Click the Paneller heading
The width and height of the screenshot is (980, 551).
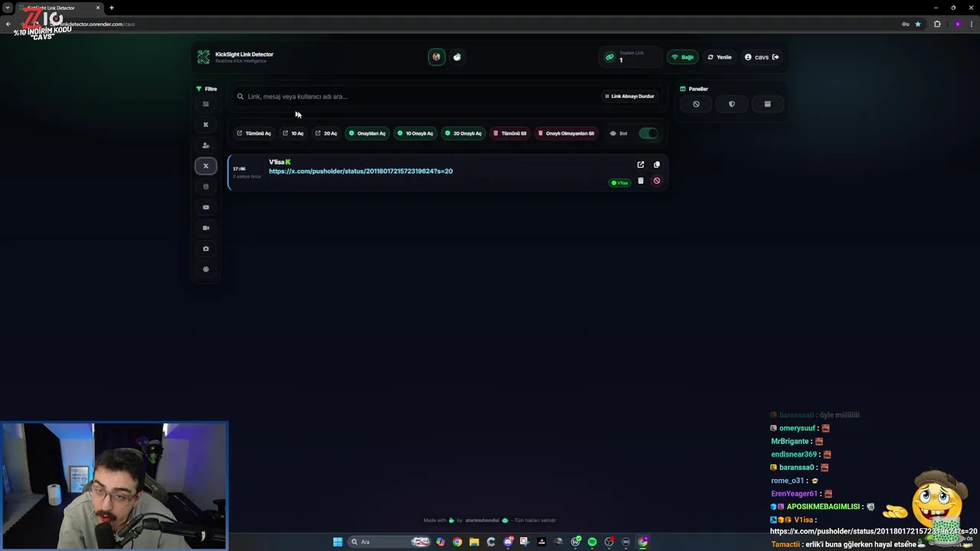click(x=694, y=89)
